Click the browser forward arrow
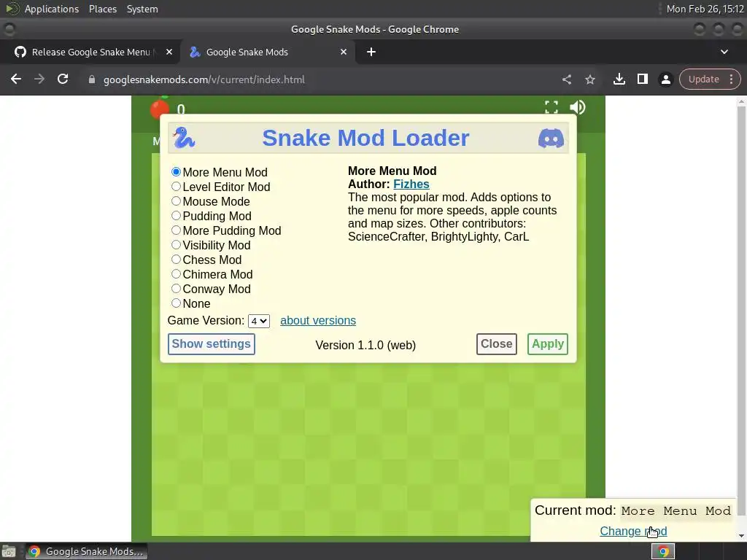Viewport: 747px width, 560px height. pos(39,79)
